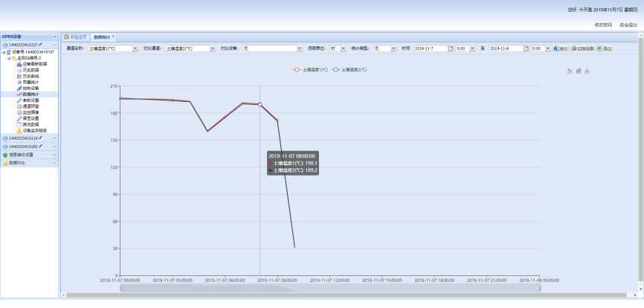Click the 切换视图 button

(x=582, y=48)
